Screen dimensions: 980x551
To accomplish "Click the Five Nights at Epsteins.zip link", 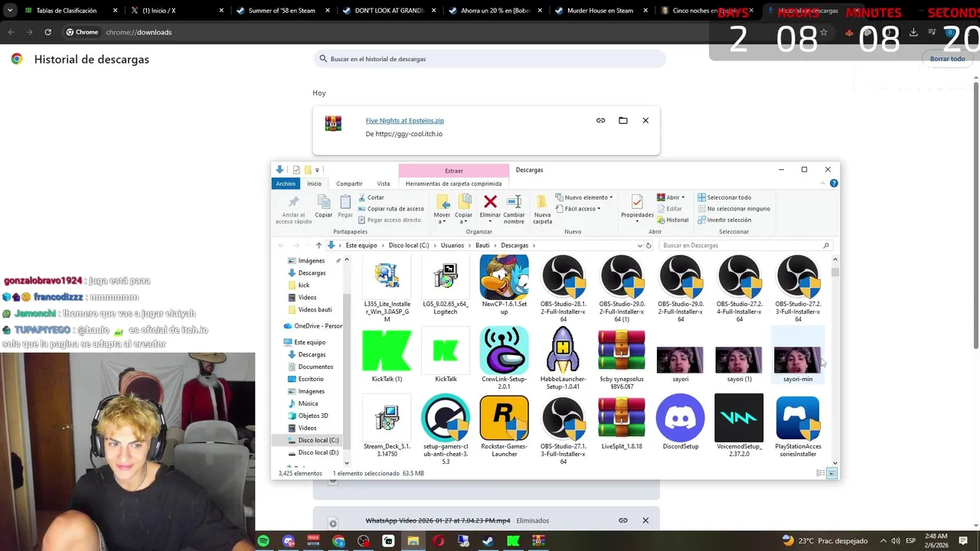I will pyautogui.click(x=404, y=120).
